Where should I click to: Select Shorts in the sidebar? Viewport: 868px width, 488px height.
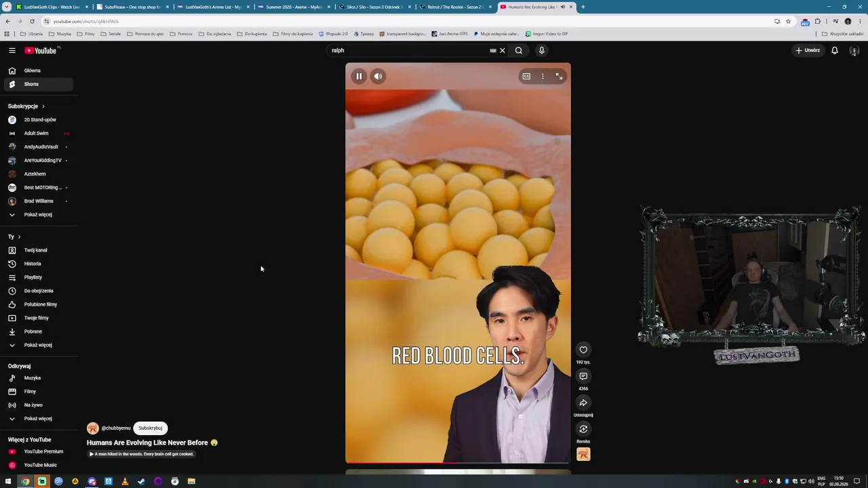click(x=38, y=84)
